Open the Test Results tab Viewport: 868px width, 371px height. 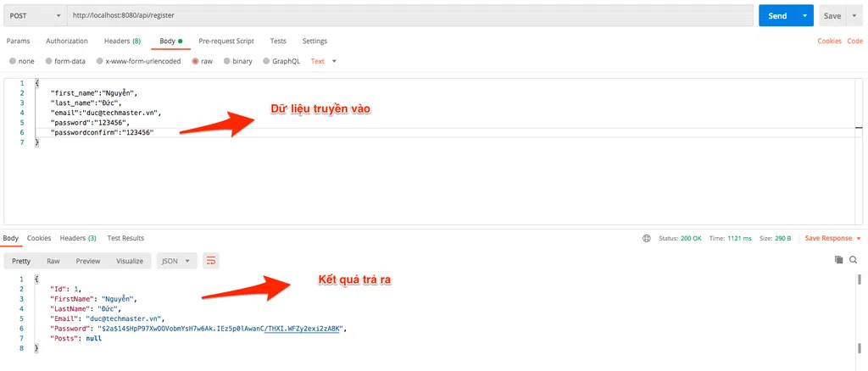click(125, 238)
